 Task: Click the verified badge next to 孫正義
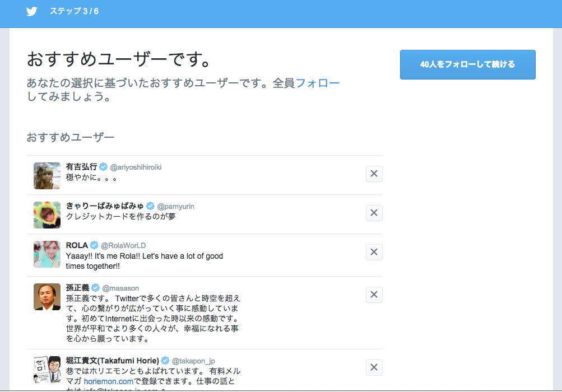(95, 287)
